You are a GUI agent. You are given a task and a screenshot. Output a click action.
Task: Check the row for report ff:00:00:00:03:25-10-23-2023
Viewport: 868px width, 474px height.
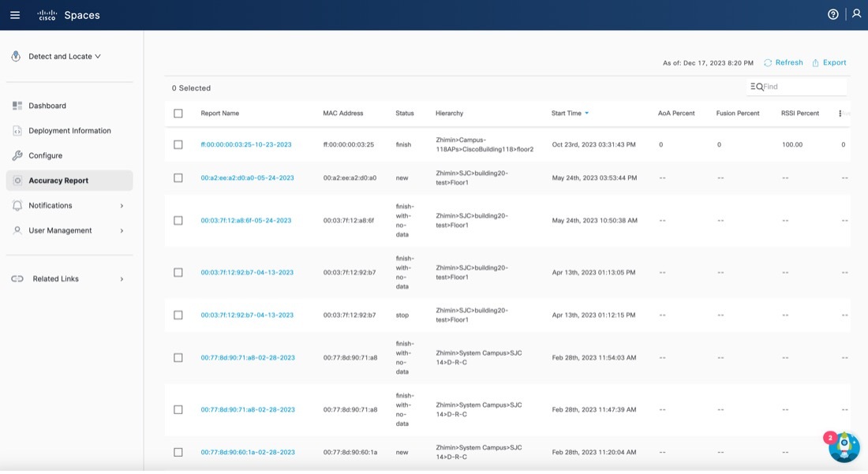[178, 144]
